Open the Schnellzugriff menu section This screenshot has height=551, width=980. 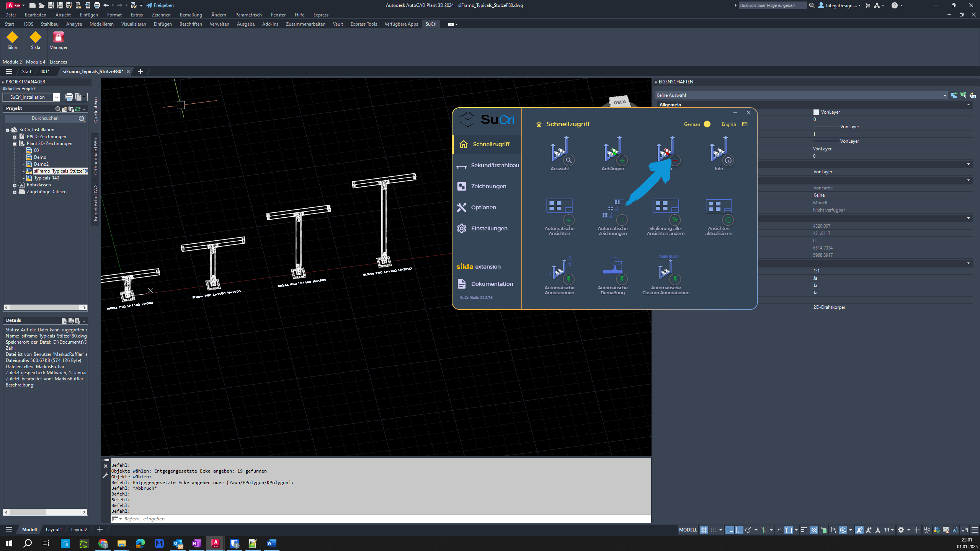486,144
